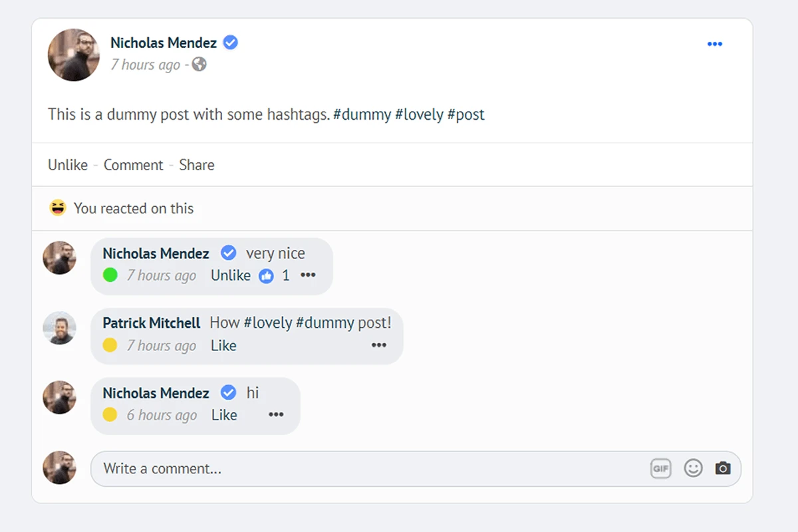Click the camera icon to attach photo

point(723,469)
